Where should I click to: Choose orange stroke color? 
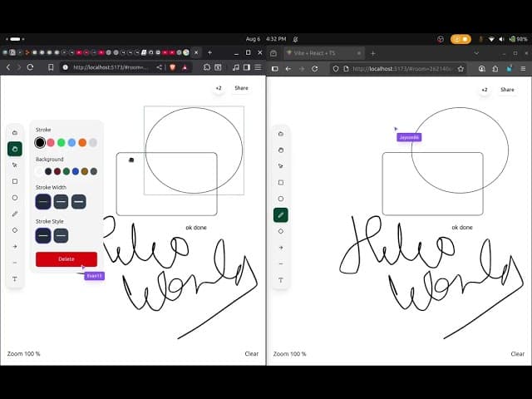[x=82, y=142]
